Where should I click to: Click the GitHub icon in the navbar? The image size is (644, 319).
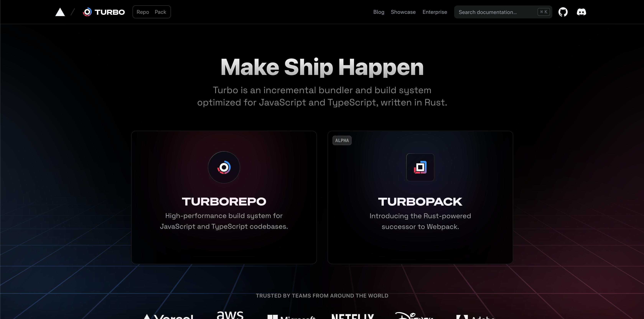pyautogui.click(x=563, y=12)
